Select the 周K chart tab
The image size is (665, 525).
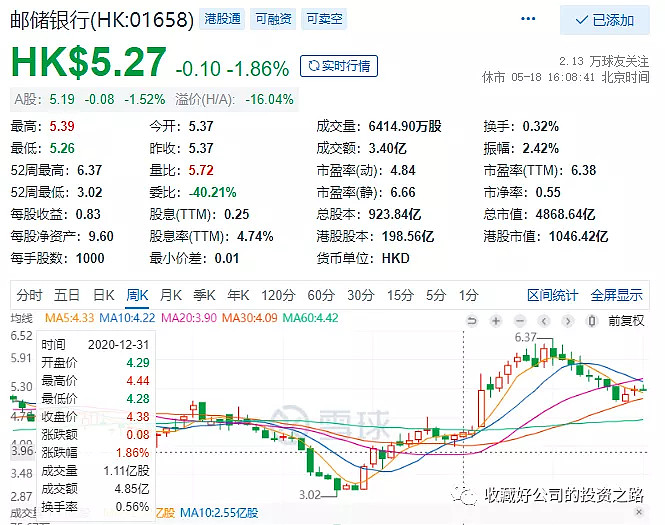click(x=137, y=295)
